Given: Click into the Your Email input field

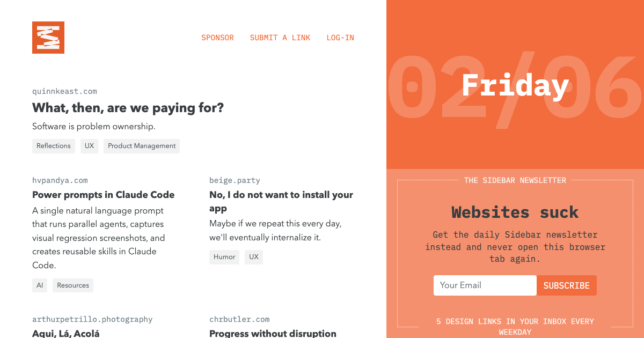Looking at the screenshot, I should coord(485,285).
